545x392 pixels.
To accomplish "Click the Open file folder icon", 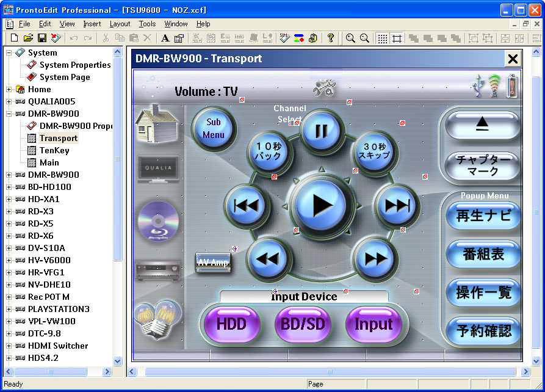I will pos(28,38).
